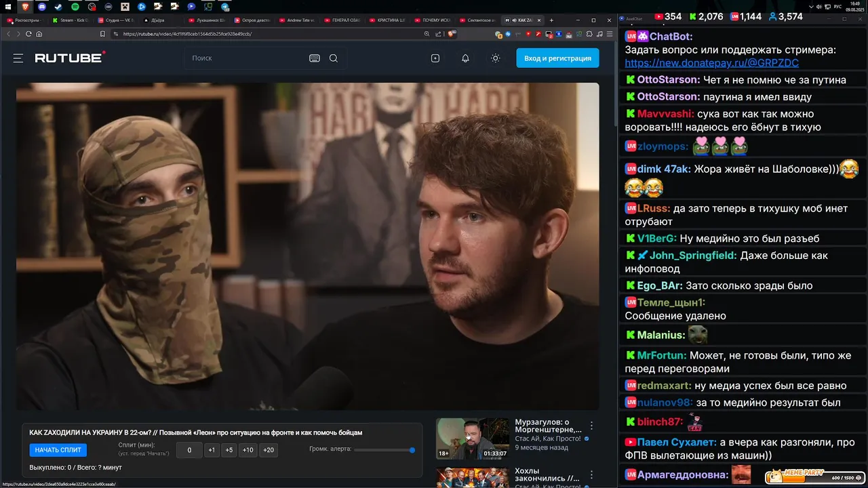The image size is (868, 488).
Task: Open Brave Shields lion icon
Action: click(x=452, y=34)
